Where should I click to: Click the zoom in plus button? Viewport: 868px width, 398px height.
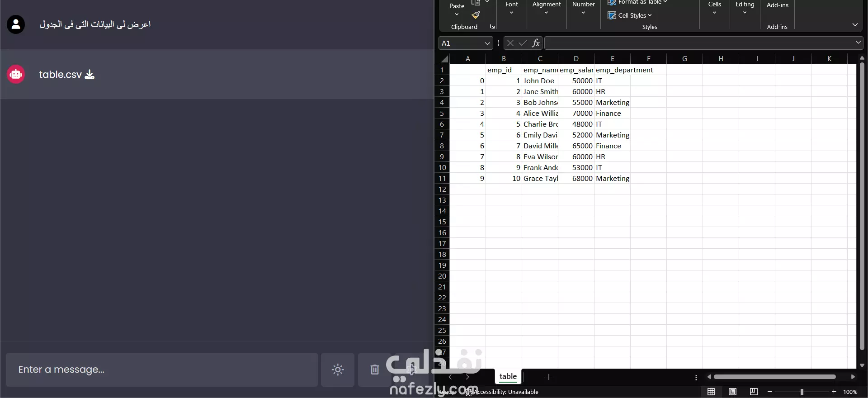834,392
